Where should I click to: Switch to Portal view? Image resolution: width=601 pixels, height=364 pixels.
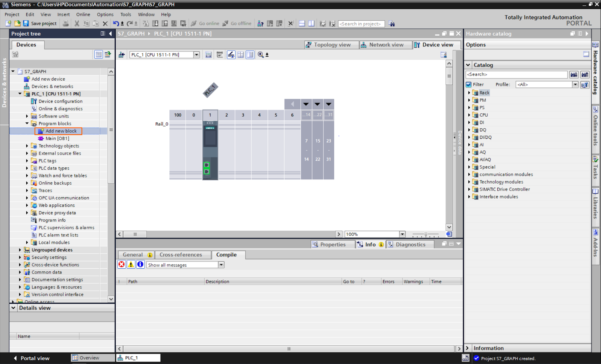coord(32,358)
